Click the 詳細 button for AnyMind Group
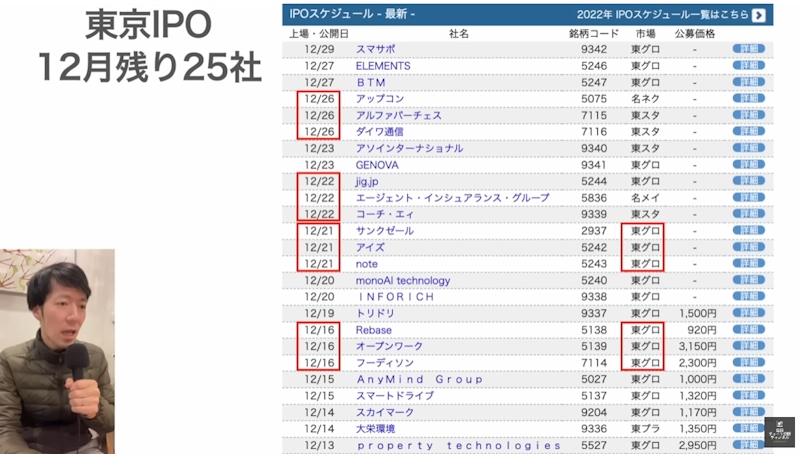The width and height of the screenshot is (800, 454). pyautogui.click(x=748, y=379)
